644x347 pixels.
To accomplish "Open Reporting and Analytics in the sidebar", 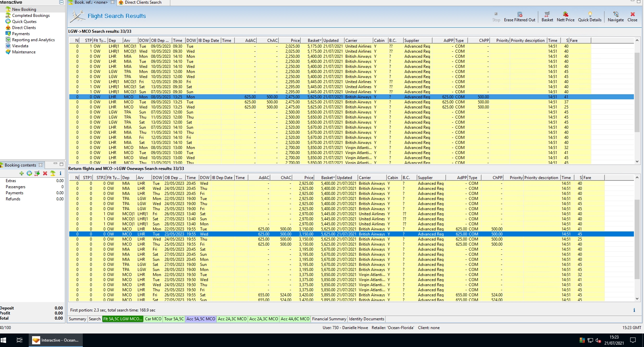I will point(33,40).
